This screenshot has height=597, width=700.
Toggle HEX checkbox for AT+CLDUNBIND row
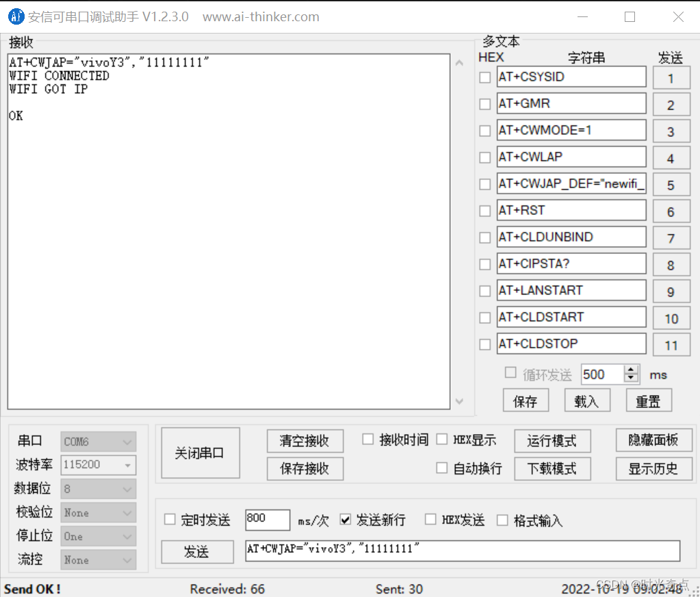pos(485,238)
